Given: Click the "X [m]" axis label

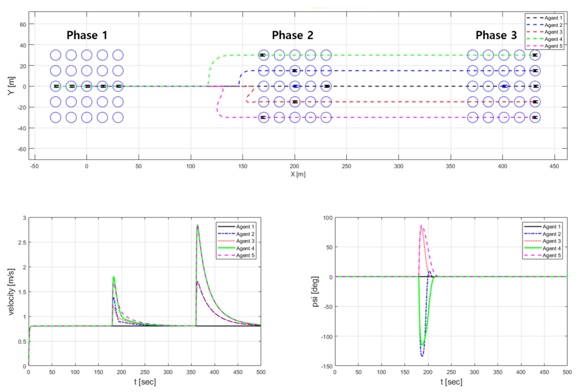Looking at the screenshot, I should [298, 174].
